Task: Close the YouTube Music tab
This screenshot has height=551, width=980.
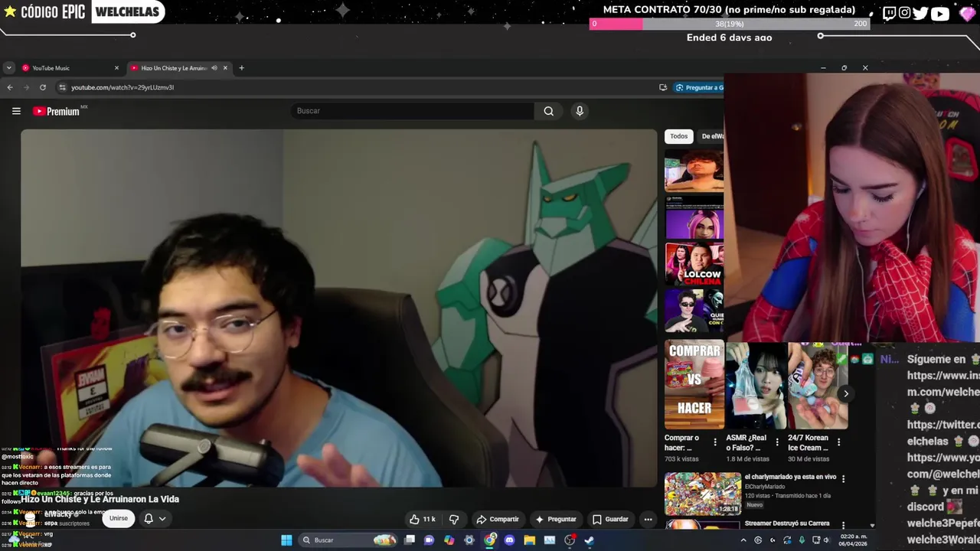Action: click(116, 68)
